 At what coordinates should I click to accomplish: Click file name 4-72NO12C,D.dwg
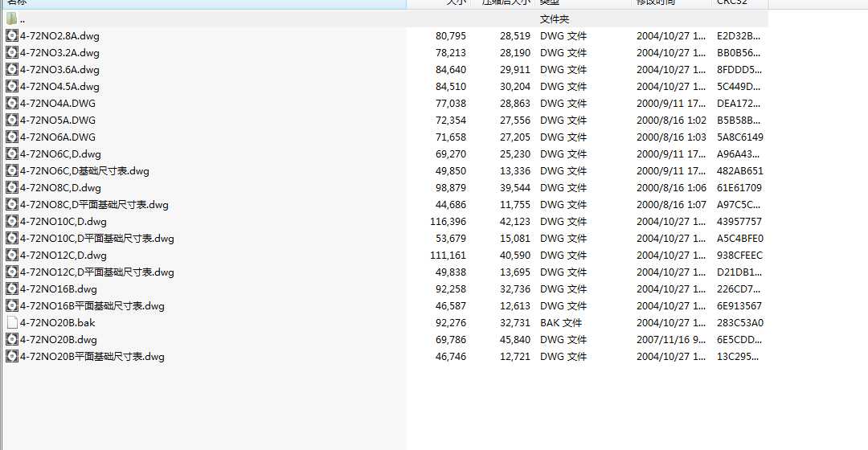coord(63,256)
